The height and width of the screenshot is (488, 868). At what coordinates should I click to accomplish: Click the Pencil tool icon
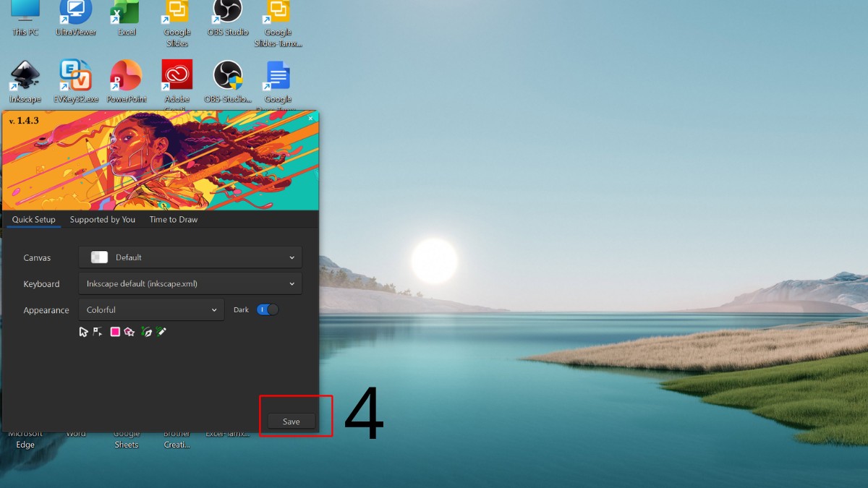point(161,331)
